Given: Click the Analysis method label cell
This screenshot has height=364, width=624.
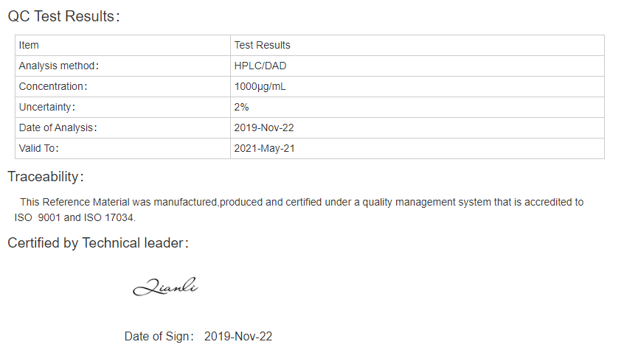Looking at the screenshot, I should point(122,66).
